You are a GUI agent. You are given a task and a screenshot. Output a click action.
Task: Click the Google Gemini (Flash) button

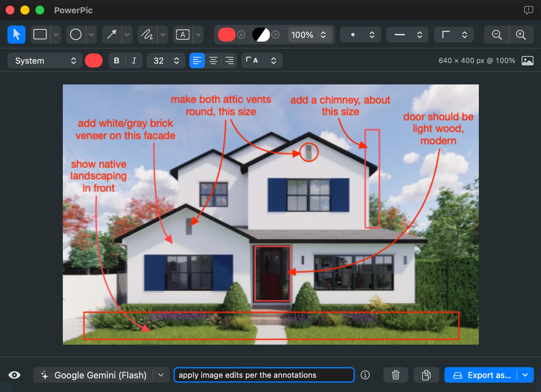pyautogui.click(x=93, y=375)
